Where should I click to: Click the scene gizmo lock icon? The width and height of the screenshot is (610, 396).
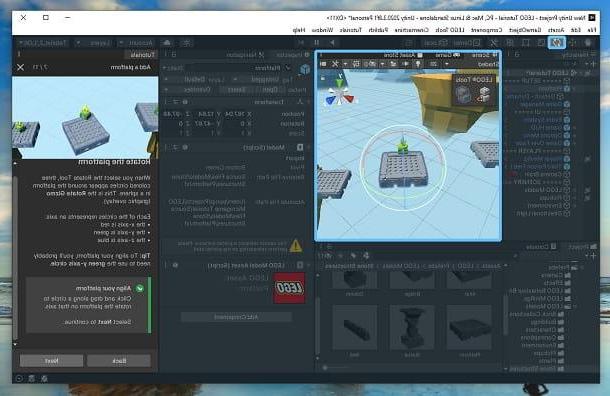click(323, 78)
